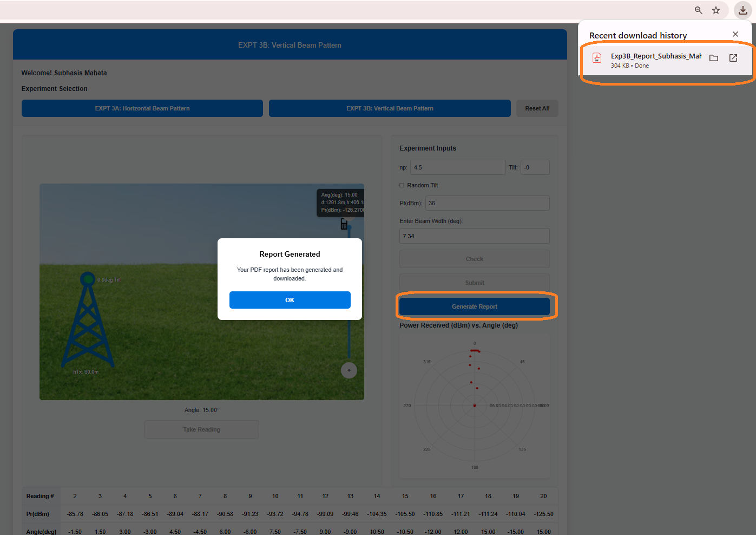Click the mobile phone receiver icon
This screenshot has height=535, width=756.
click(x=344, y=224)
